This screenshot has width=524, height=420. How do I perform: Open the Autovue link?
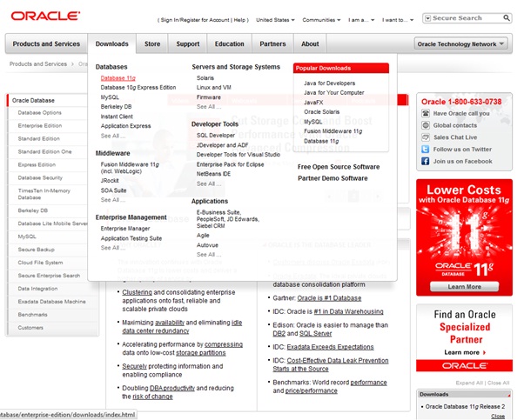pos(207,245)
